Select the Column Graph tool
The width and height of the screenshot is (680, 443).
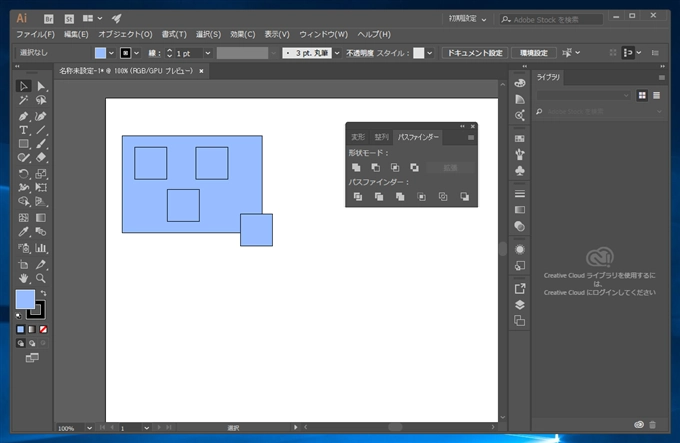41,248
